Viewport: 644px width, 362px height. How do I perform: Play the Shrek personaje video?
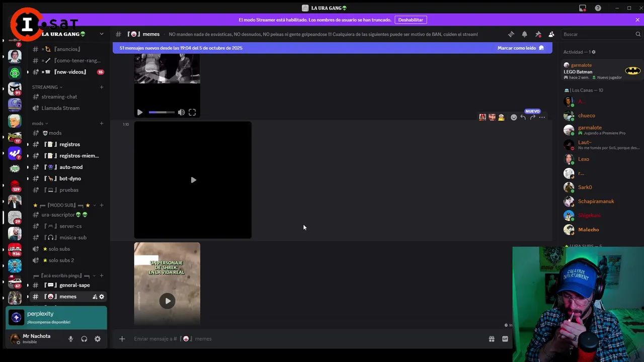pyautogui.click(x=167, y=301)
